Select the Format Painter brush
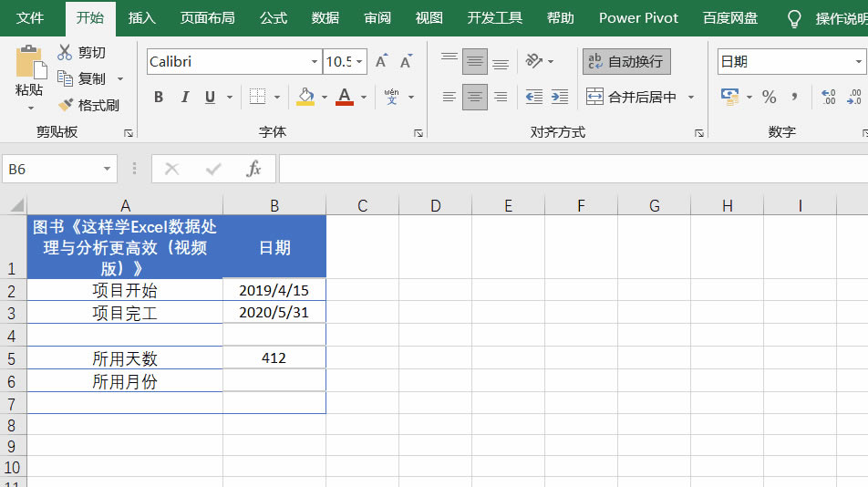Screen dimensions: 868x487 click(x=66, y=105)
